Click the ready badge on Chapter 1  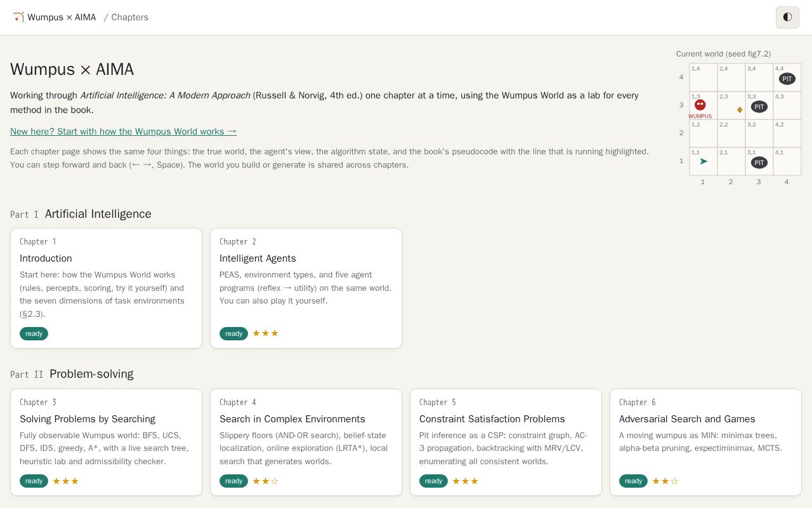(34, 333)
